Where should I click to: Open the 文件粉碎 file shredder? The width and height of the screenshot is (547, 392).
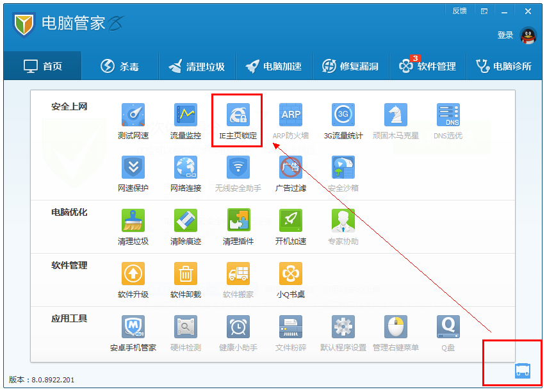[x=291, y=334]
